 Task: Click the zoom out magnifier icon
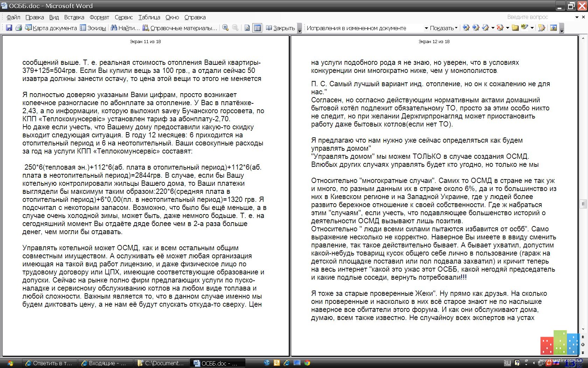(x=235, y=28)
